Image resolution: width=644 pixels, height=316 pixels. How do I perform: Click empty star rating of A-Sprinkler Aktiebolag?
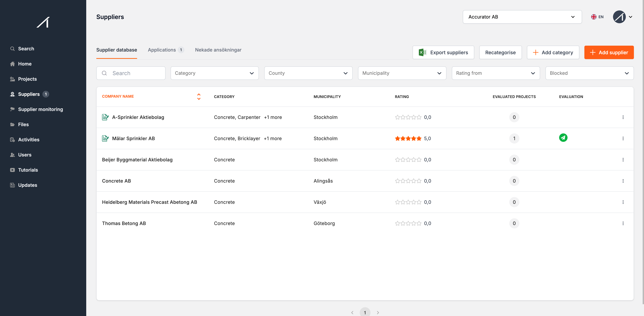pyautogui.click(x=408, y=117)
